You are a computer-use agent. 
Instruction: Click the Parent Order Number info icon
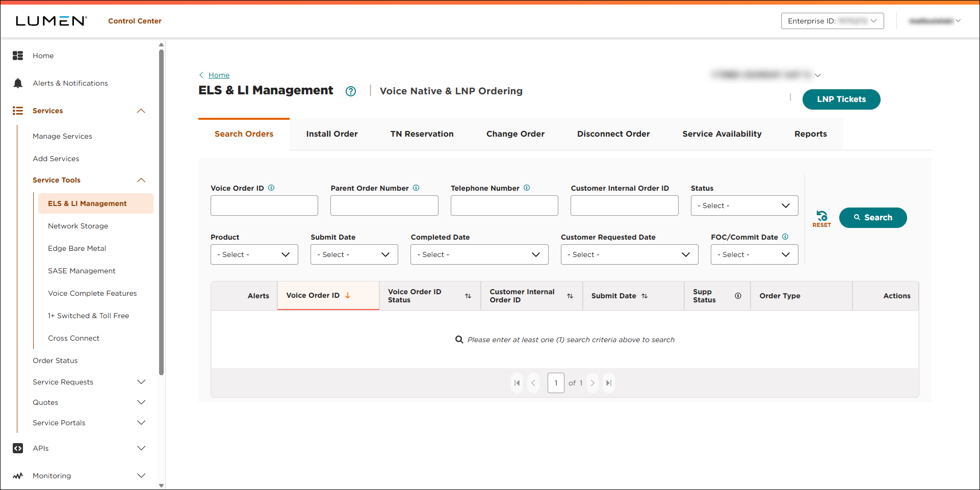(x=416, y=188)
